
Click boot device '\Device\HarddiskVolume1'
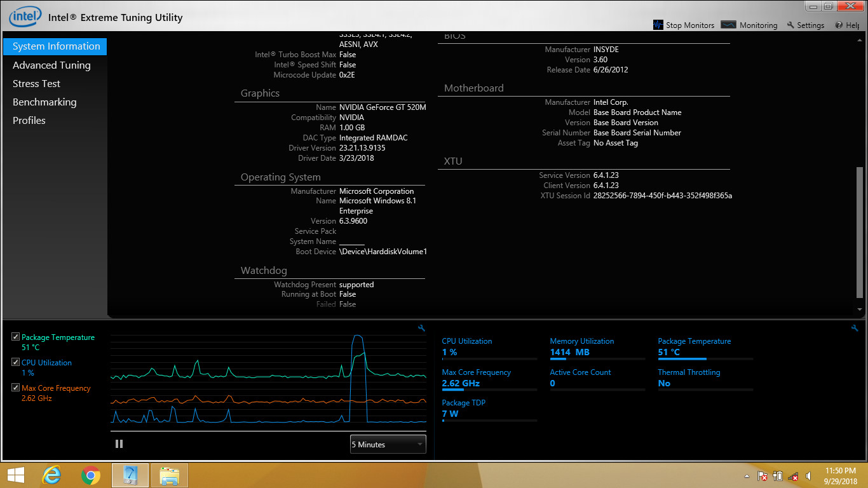(x=383, y=252)
